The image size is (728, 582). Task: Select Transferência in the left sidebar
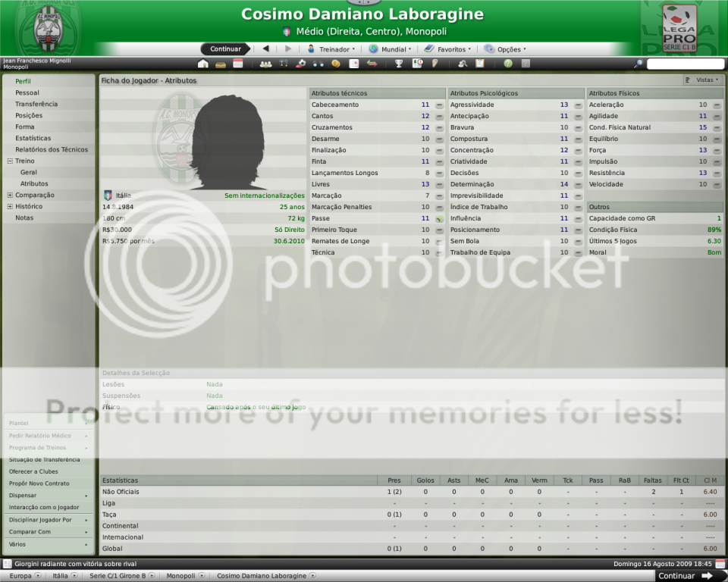point(36,104)
